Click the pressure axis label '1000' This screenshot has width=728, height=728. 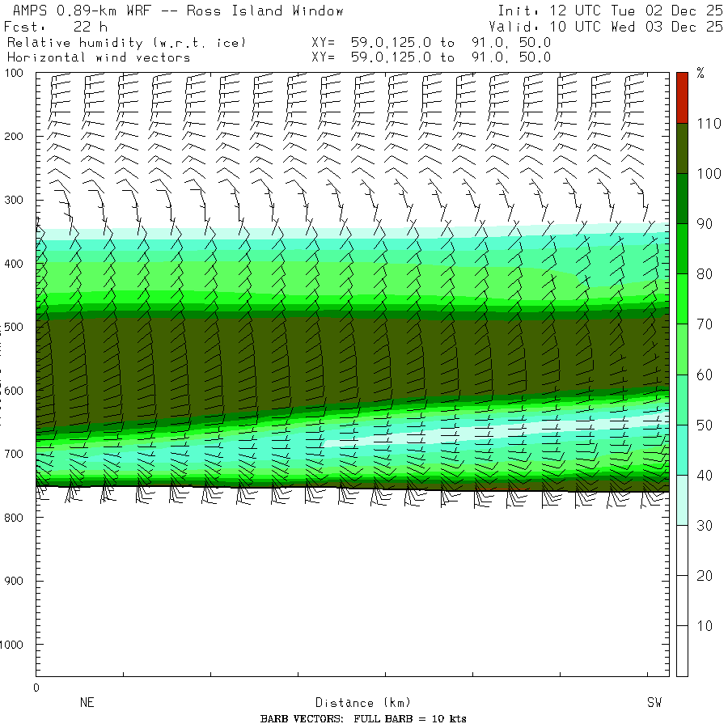(11, 645)
